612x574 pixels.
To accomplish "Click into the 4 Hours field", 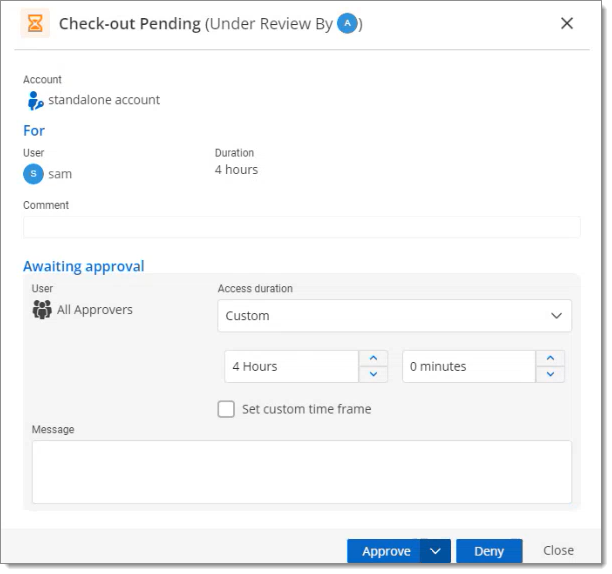I will (x=292, y=366).
